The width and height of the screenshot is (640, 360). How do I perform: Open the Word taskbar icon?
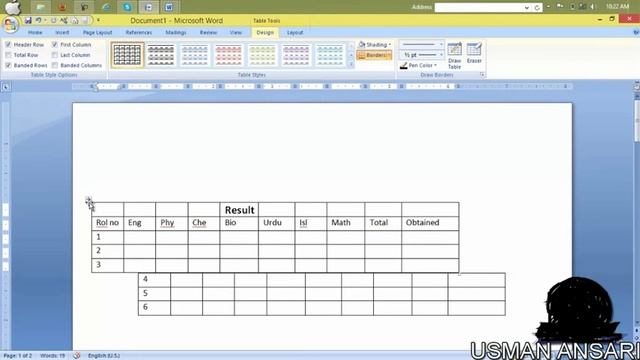point(169,7)
